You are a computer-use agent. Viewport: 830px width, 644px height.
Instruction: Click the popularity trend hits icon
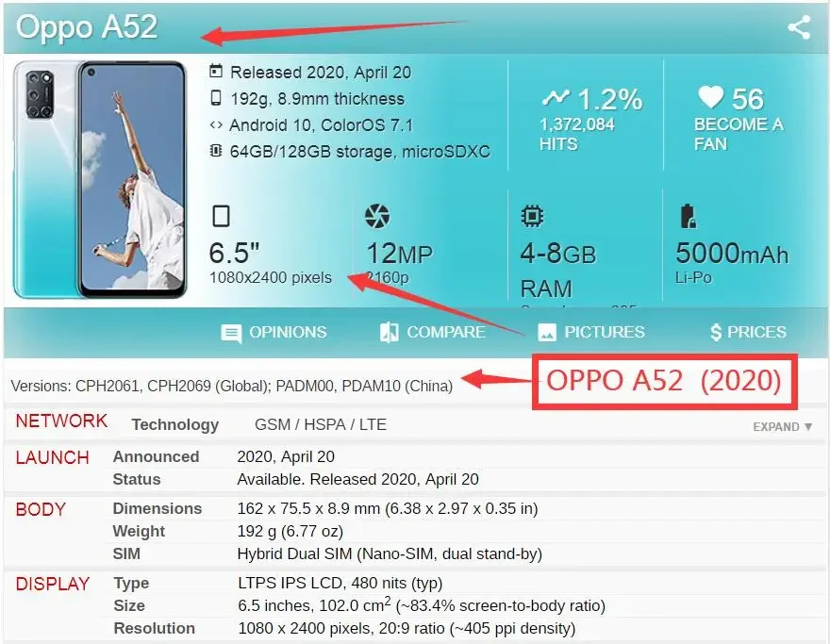556,97
